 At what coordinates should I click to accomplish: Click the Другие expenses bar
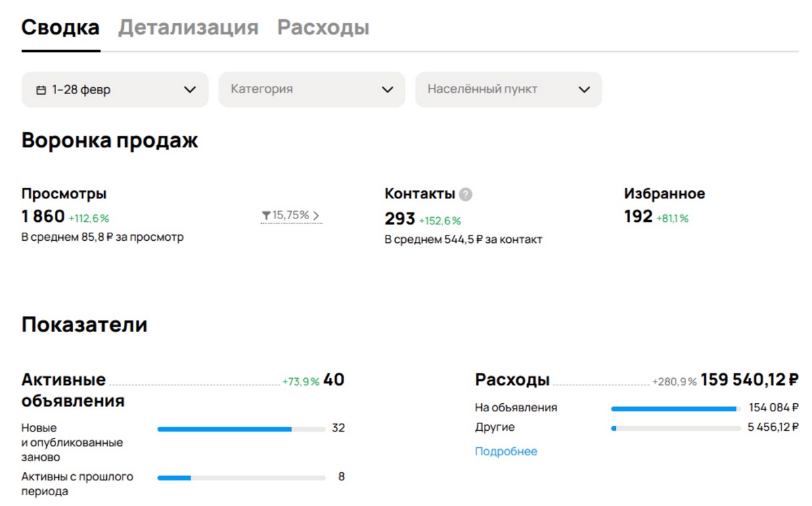[x=675, y=428]
